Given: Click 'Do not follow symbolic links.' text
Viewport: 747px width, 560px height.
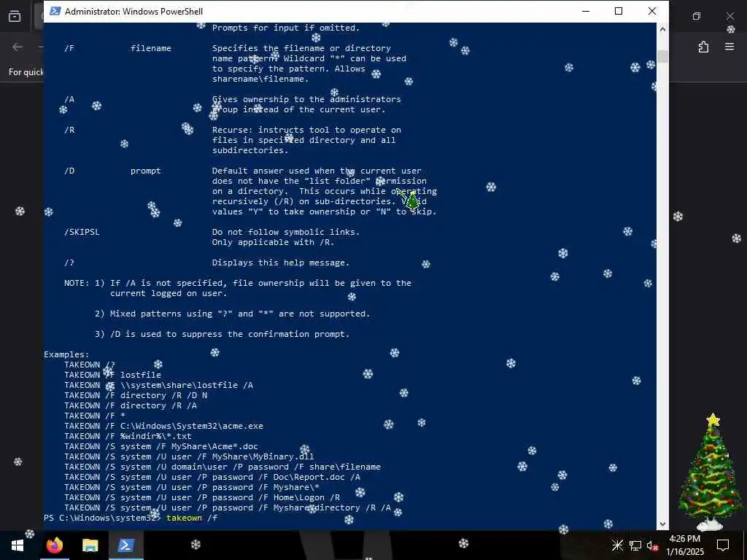Looking at the screenshot, I should click(x=285, y=232).
